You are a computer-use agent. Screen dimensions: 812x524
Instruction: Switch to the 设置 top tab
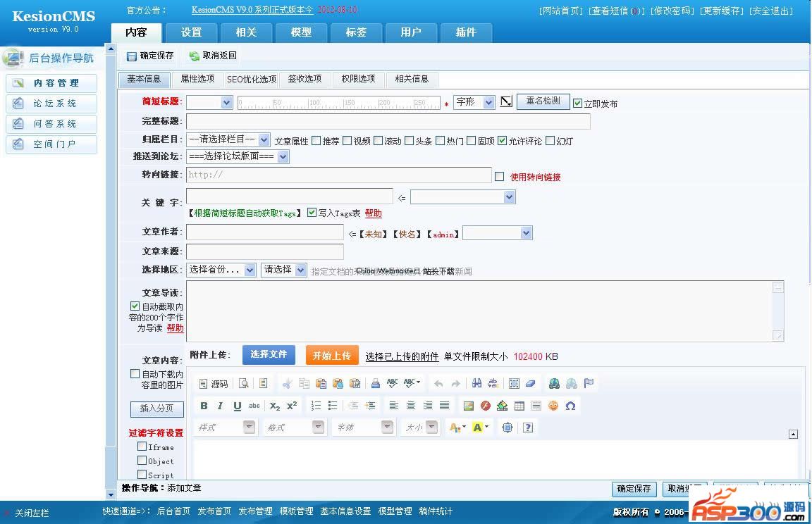tap(192, 32)
